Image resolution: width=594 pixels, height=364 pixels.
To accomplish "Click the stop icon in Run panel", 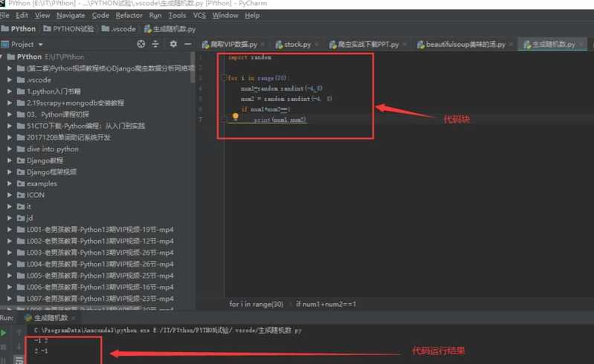I will (x=4, y=347).
